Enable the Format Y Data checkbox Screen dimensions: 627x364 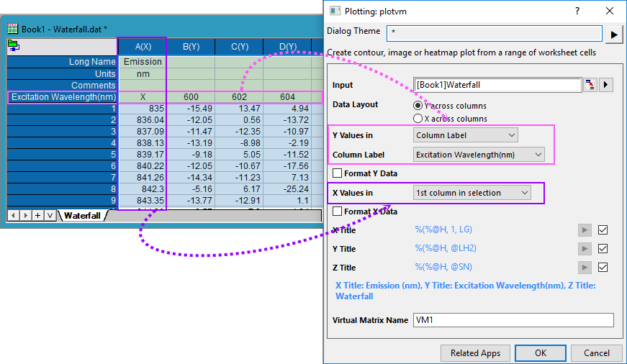click(338, 173)
